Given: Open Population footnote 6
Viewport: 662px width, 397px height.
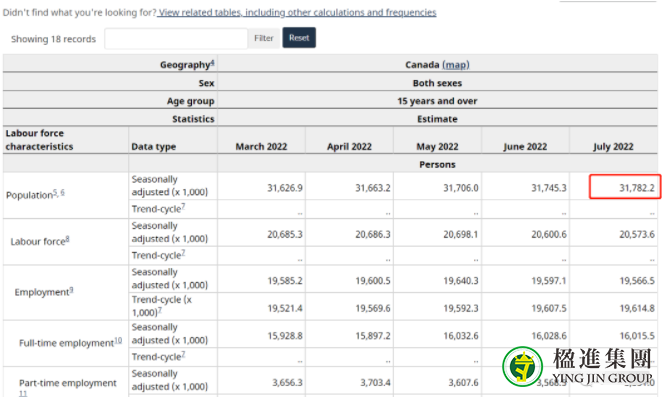Looking at the screenshot, I should tap(62, 193).
